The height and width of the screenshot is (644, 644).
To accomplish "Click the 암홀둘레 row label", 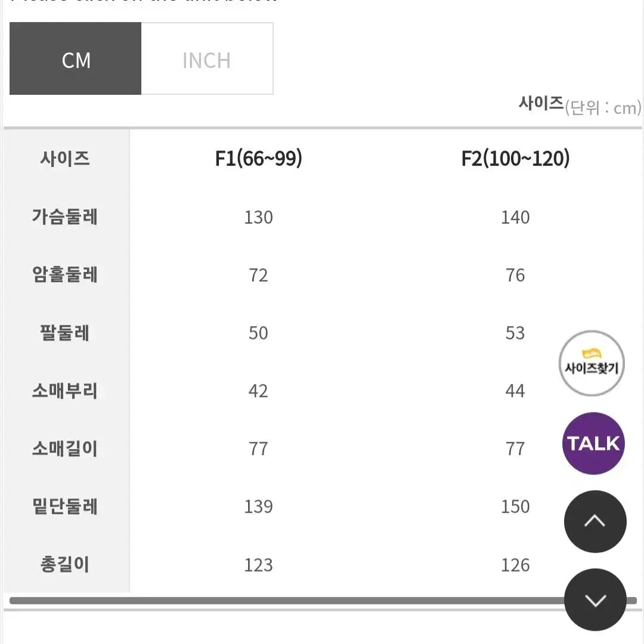I will pyautogui.click(x=66, y=275).
